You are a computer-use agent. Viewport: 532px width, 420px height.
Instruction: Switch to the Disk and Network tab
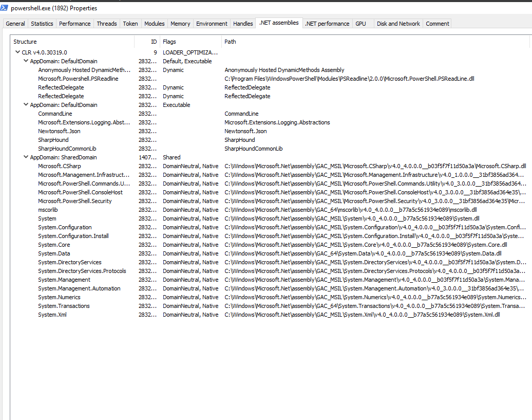click(x=398, y=23)
